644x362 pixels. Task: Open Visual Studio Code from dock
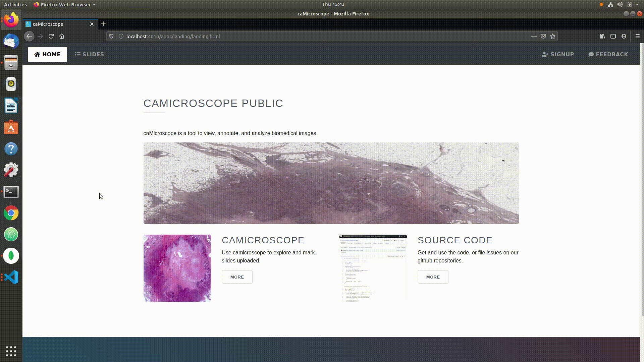pyautogui.click(x=11, y=277)
